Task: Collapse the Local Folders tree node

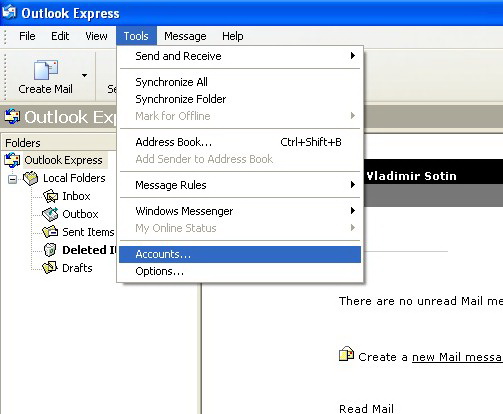Action: pyautogui.click(x=12, y=179)
